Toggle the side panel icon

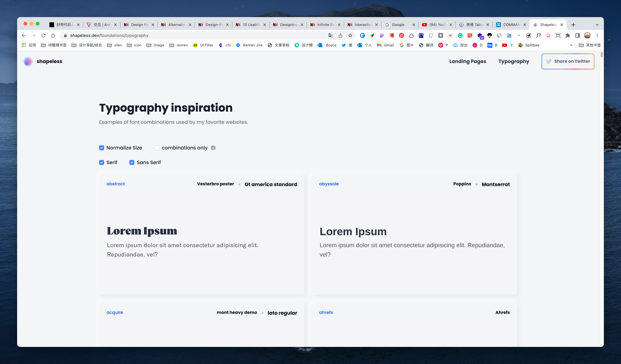577,35
